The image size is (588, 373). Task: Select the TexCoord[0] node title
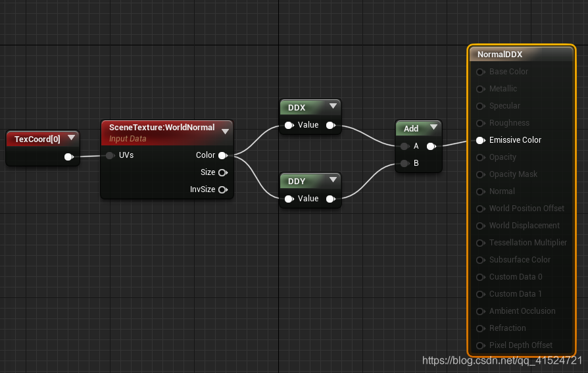click(37, 139)
